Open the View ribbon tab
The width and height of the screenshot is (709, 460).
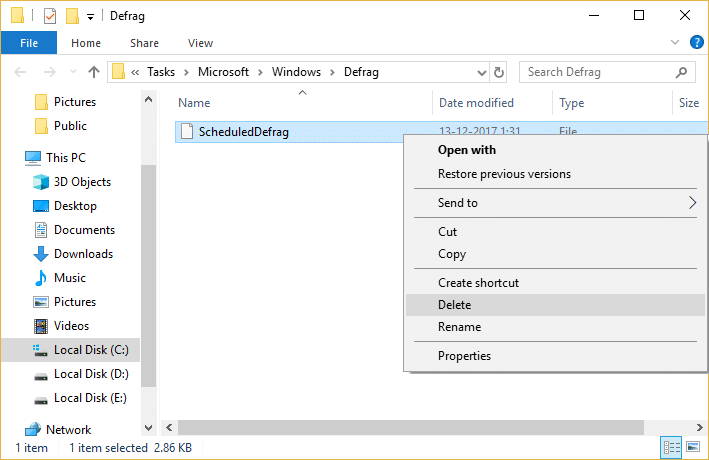tap(200, 43)
